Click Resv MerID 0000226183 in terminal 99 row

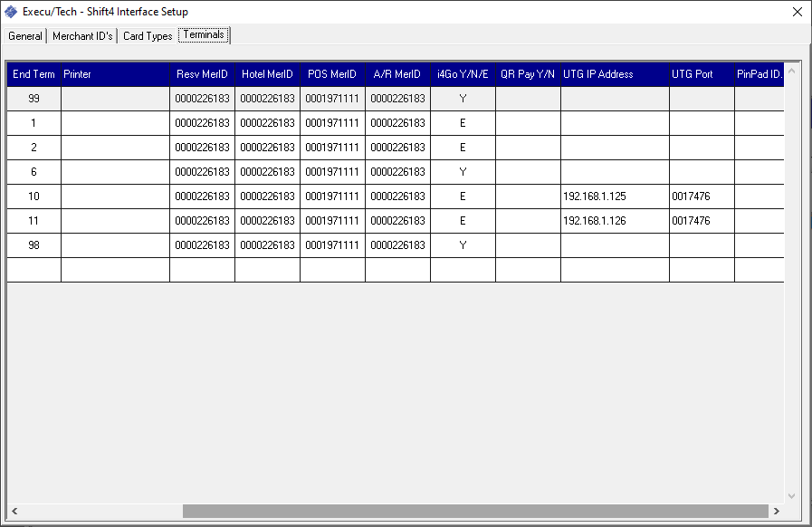tap(203, 99)
